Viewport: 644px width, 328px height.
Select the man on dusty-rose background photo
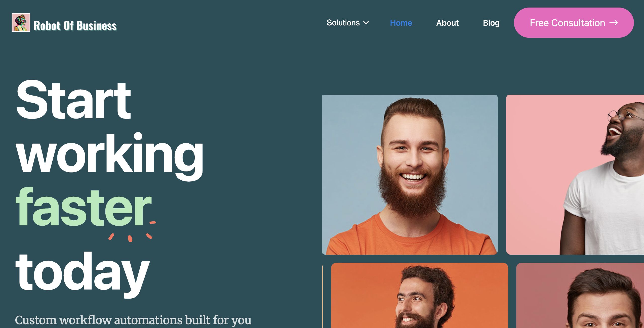pos(580,295)
